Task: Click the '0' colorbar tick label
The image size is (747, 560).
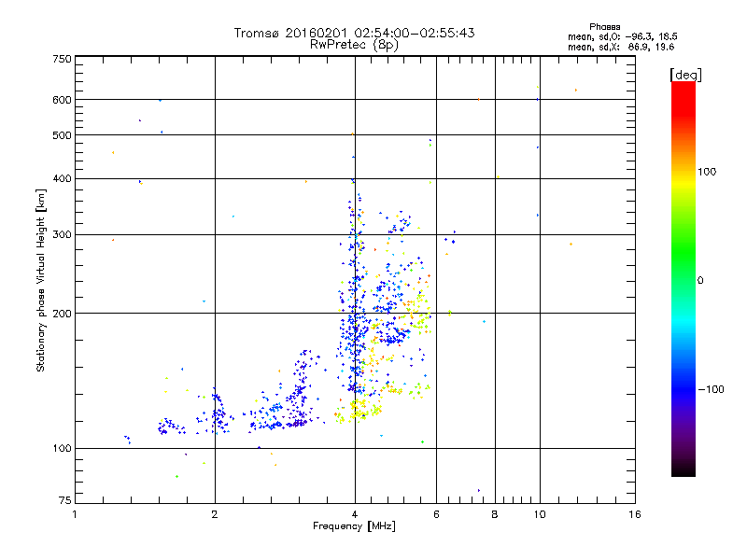Action: click(x=700, y=281)
